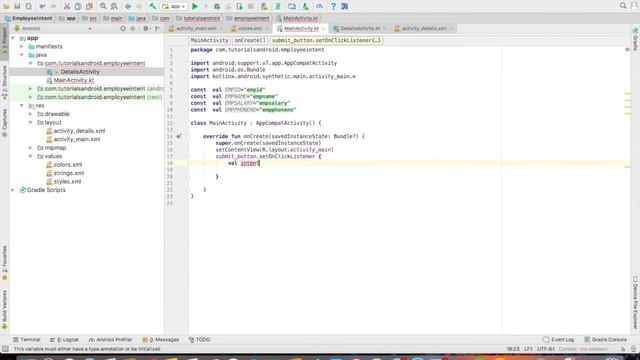This screenshot has height=360, width=640.
Task: Collapse the res folder
Action: [22, 106]
